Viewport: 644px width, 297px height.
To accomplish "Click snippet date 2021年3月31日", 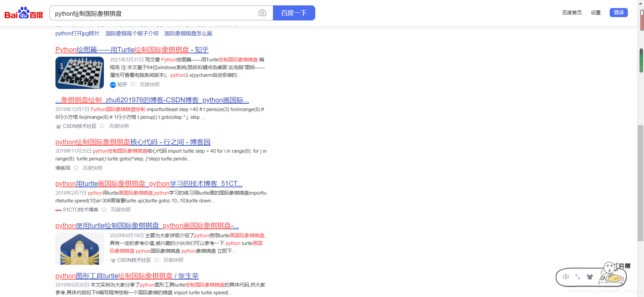I will (127, 60).
